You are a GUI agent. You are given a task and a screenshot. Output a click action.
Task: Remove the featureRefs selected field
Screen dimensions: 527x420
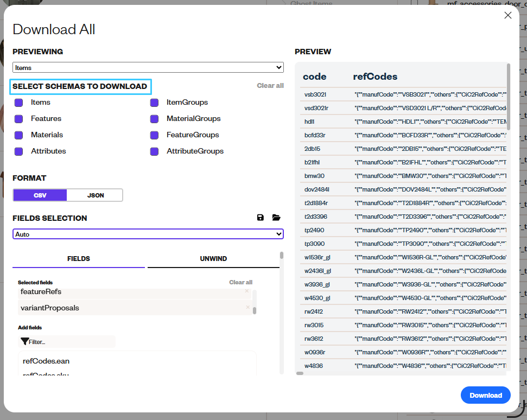[247, 291]
